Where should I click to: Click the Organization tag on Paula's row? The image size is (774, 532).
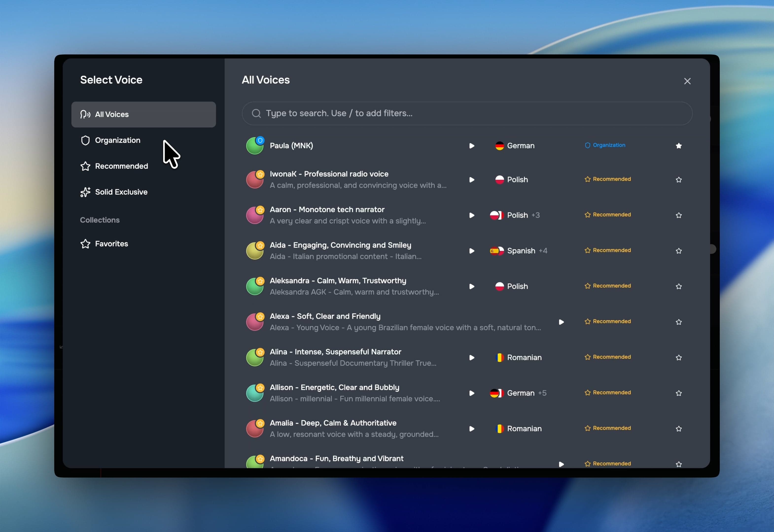[x=605, y=145]
